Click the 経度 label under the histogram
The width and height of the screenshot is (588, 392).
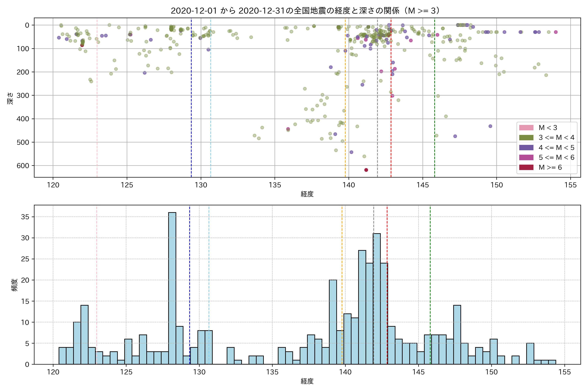(307, 381)
